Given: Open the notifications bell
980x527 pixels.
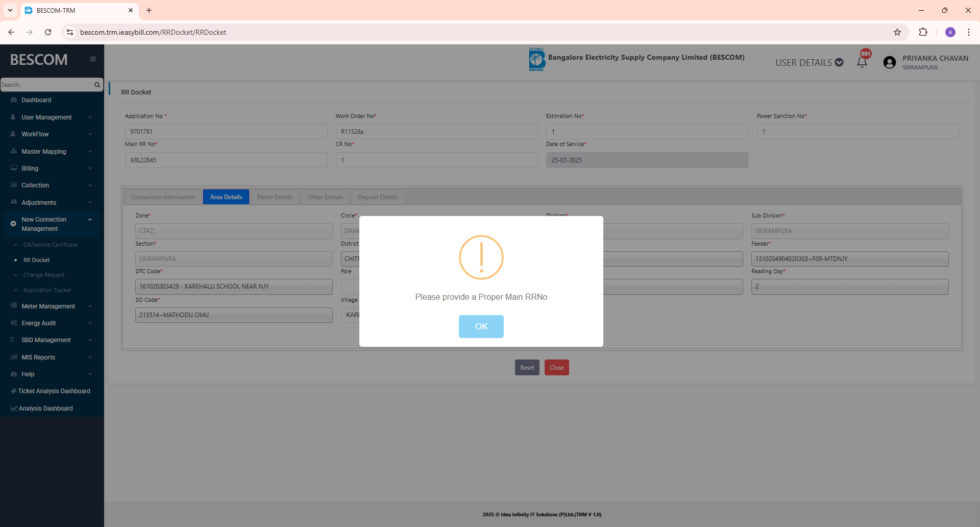Looking at the screenshot, I should [x=862, y=62].
